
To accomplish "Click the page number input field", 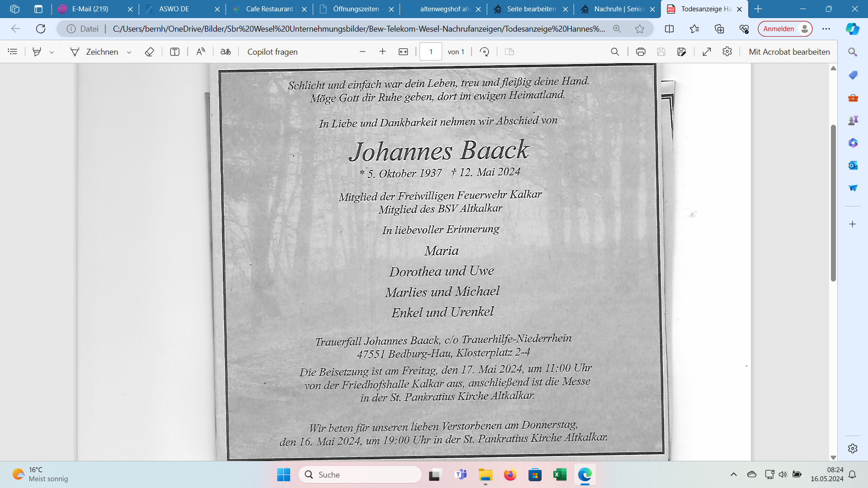I will click(430, 52).
